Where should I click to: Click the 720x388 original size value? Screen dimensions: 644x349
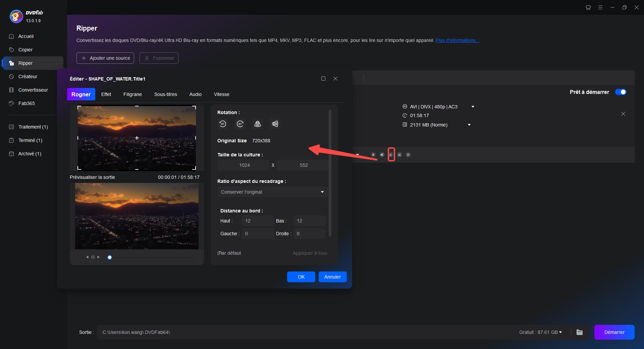(261, 141)
